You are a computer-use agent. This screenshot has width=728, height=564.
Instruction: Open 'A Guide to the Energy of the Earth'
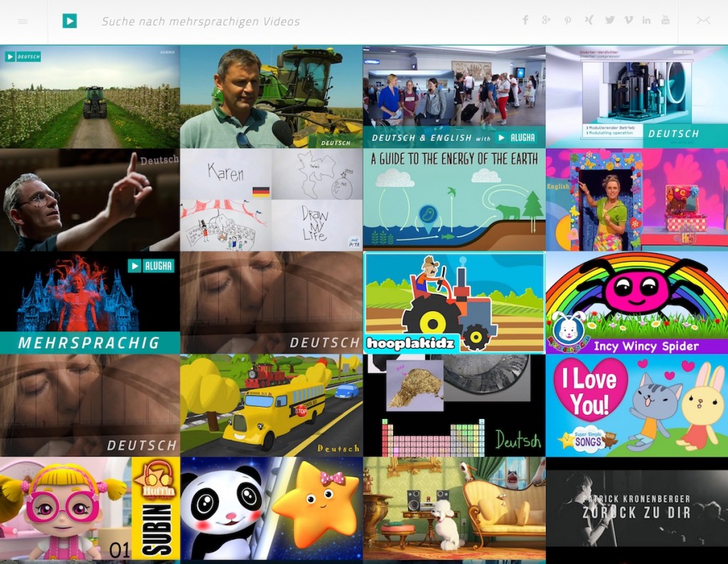pyautogui.click(x=454, y=200)
